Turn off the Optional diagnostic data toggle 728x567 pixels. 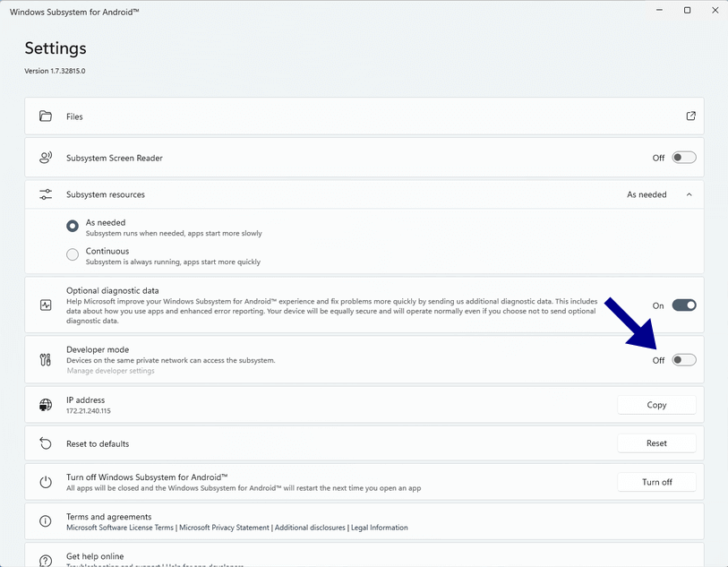684,305
